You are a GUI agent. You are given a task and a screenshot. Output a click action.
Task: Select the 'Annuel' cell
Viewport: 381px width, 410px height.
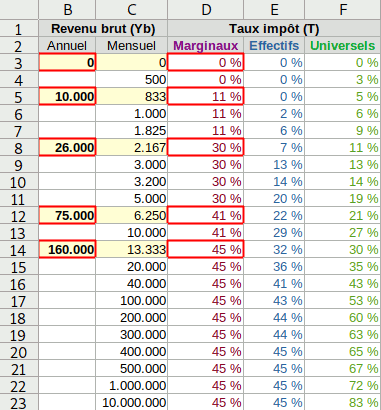[67, 46]
